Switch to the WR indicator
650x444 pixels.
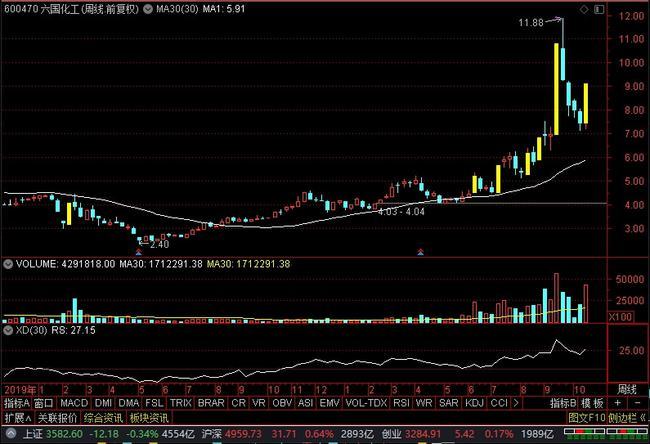(x=424, y=403)
